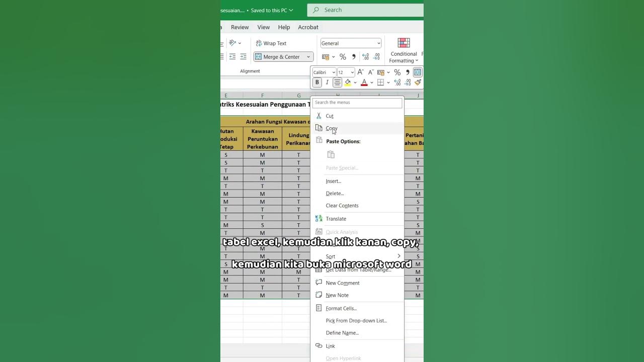Expand the Conditional Formatting dropdown
This screenshot has height=362, width=644.
coord(417,61)
